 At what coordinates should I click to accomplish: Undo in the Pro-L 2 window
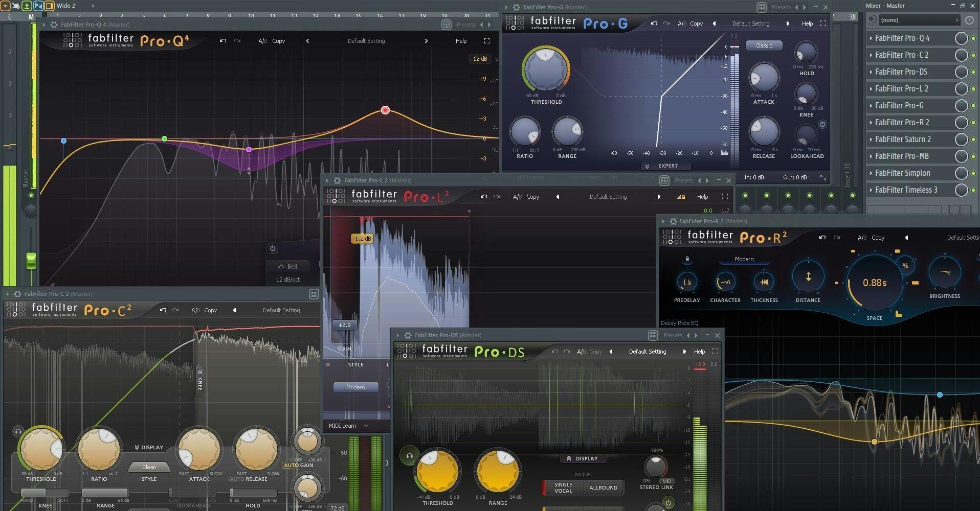point(484,197)
